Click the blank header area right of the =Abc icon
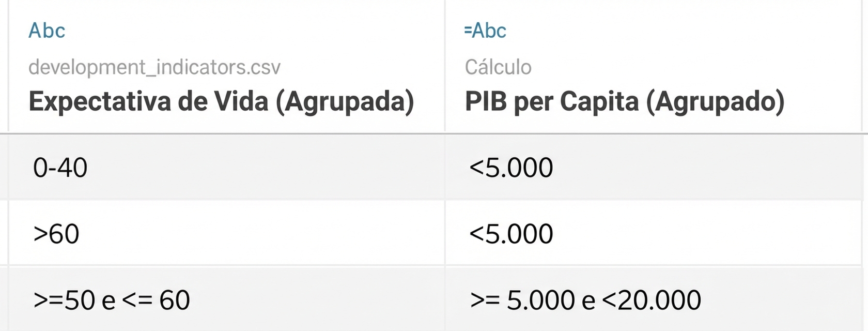 pyautogui.click(x=672, y=31)
